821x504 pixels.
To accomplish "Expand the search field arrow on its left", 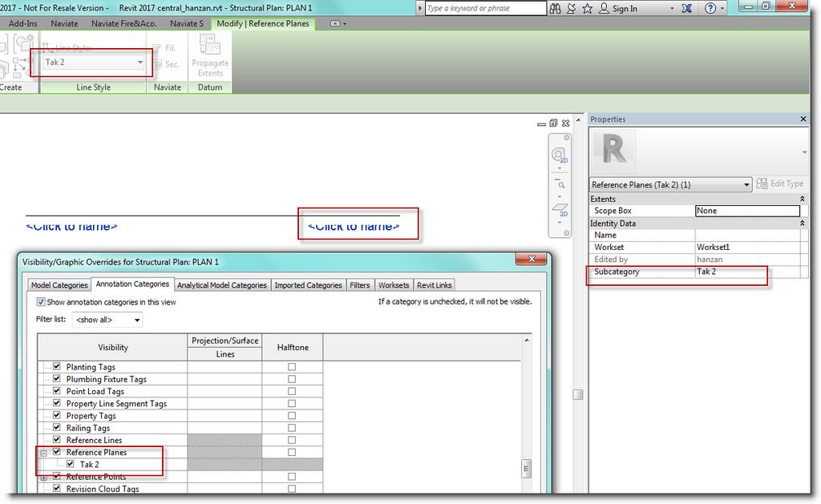I will click(x=420, y=8).
